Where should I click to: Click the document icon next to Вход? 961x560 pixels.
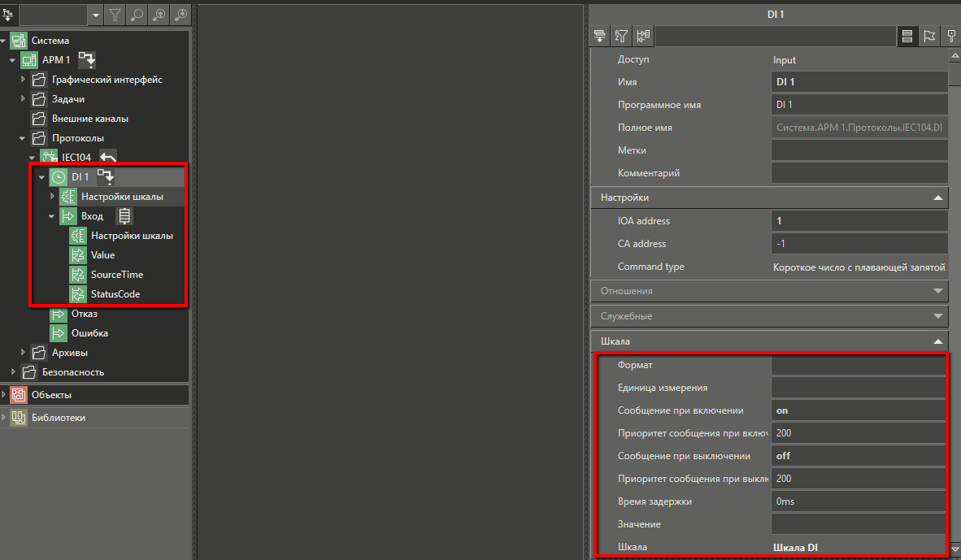coord(124,216)
